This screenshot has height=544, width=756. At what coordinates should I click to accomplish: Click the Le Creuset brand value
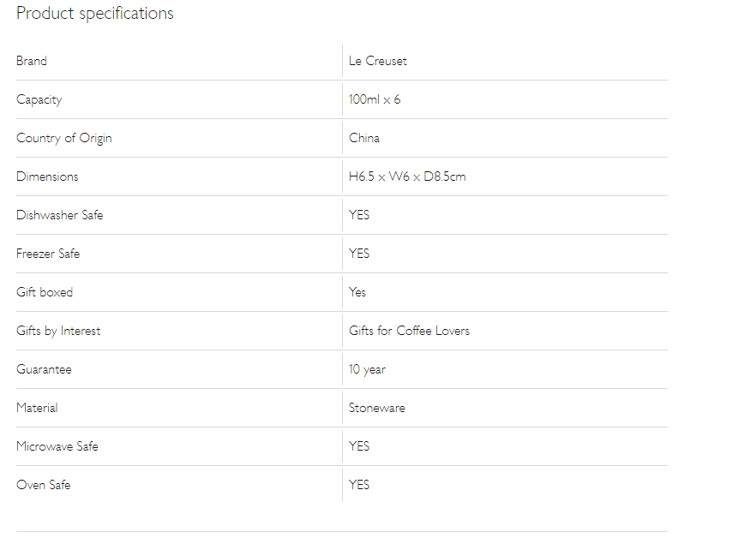pos(377,61)
